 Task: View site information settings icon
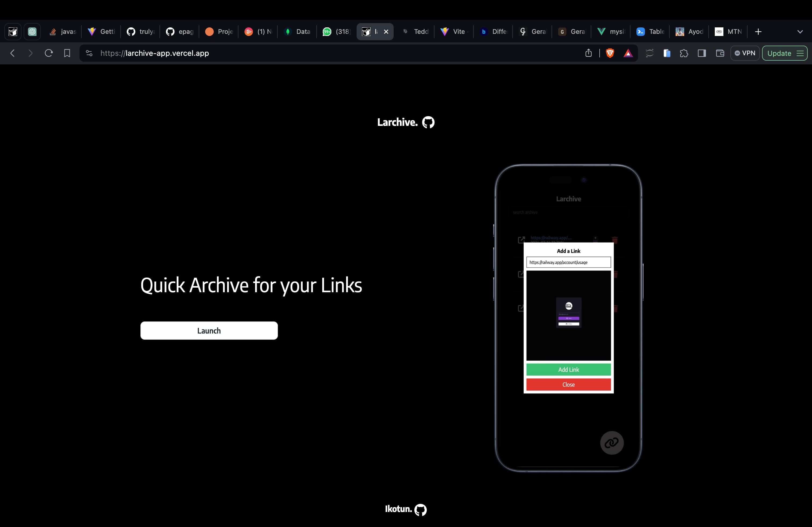(89, 53)
